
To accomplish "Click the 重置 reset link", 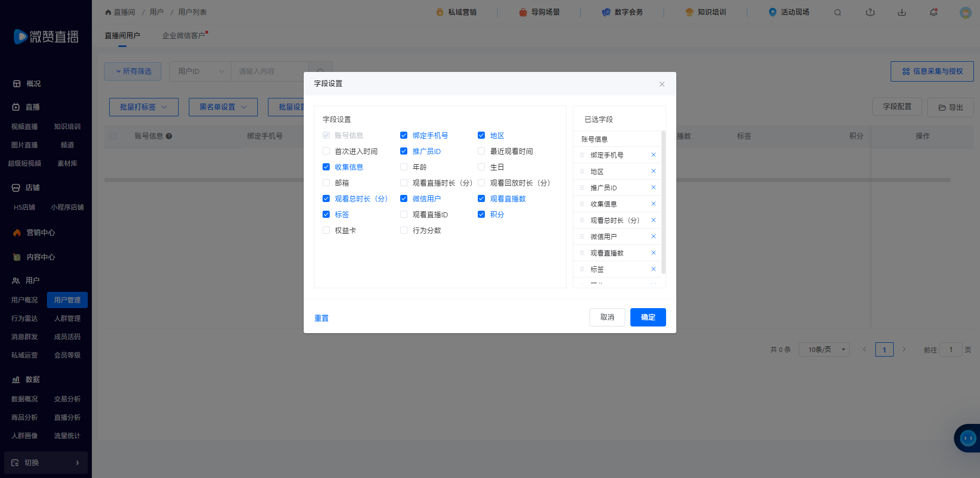I will pos(322,318).
